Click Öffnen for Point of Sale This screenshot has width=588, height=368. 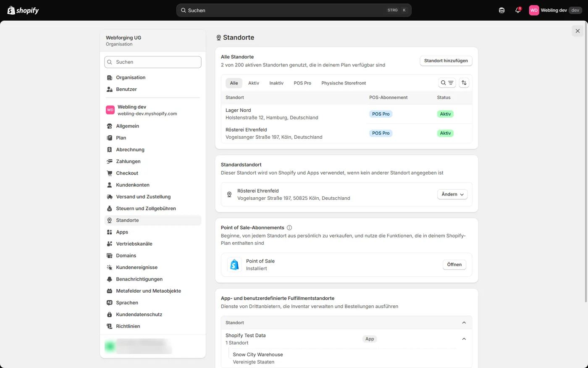[x=454, y=265]
